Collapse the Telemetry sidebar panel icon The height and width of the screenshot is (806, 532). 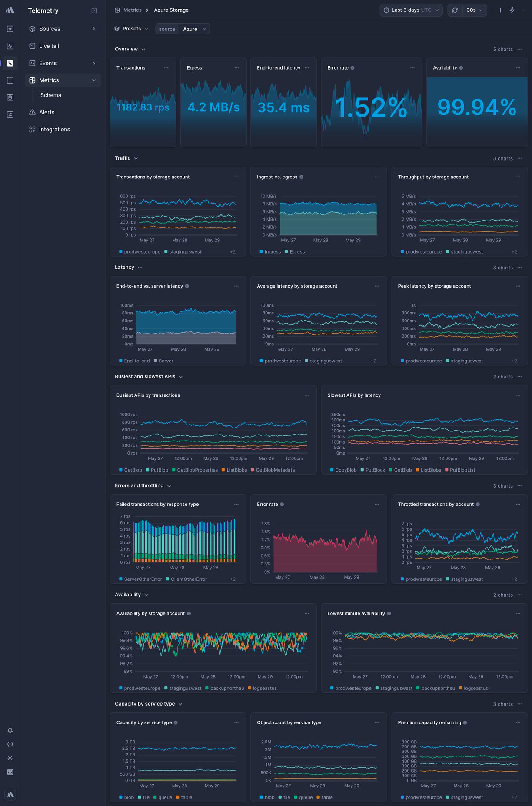(94, 10)
